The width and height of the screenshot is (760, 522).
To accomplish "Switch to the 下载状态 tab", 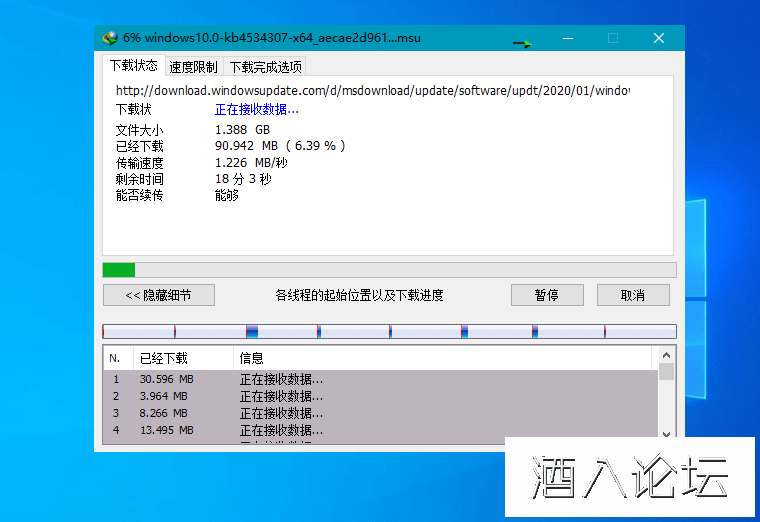I will tap(133, 66).
